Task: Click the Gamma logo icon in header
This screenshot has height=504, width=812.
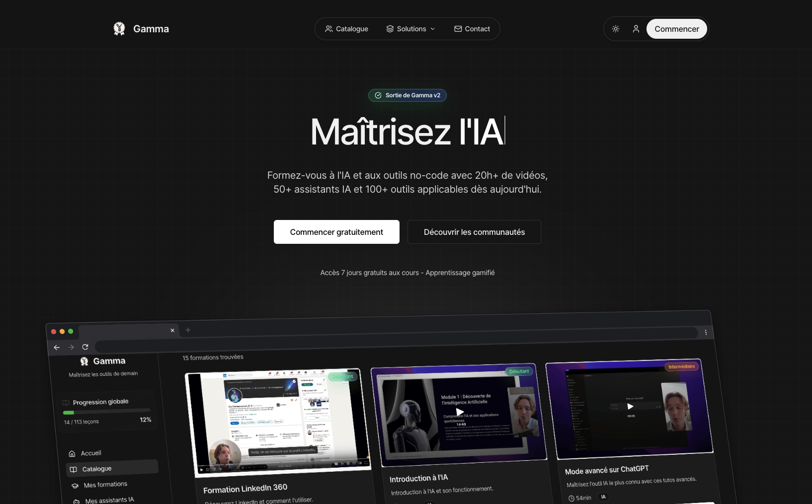Action: pos(119,29)
